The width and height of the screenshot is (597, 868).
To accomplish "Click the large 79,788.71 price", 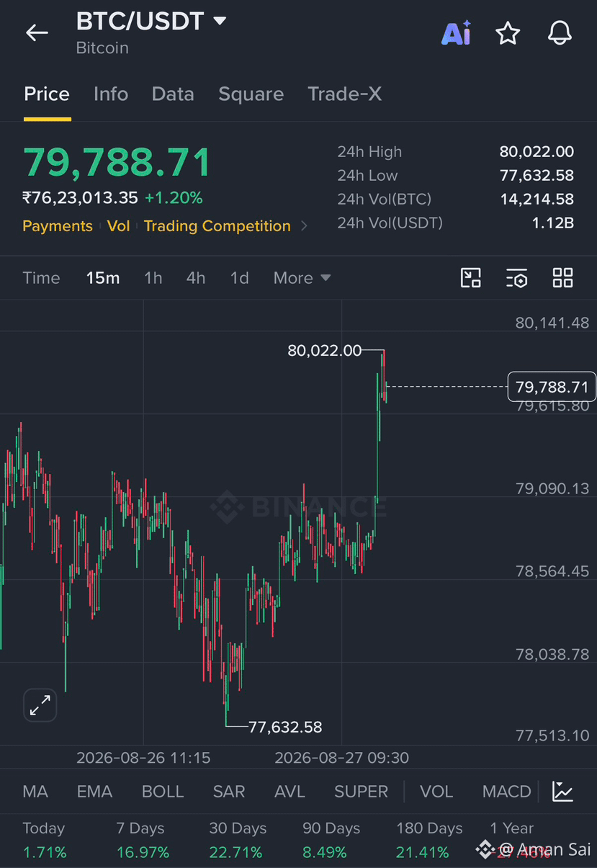I will 117,162.
